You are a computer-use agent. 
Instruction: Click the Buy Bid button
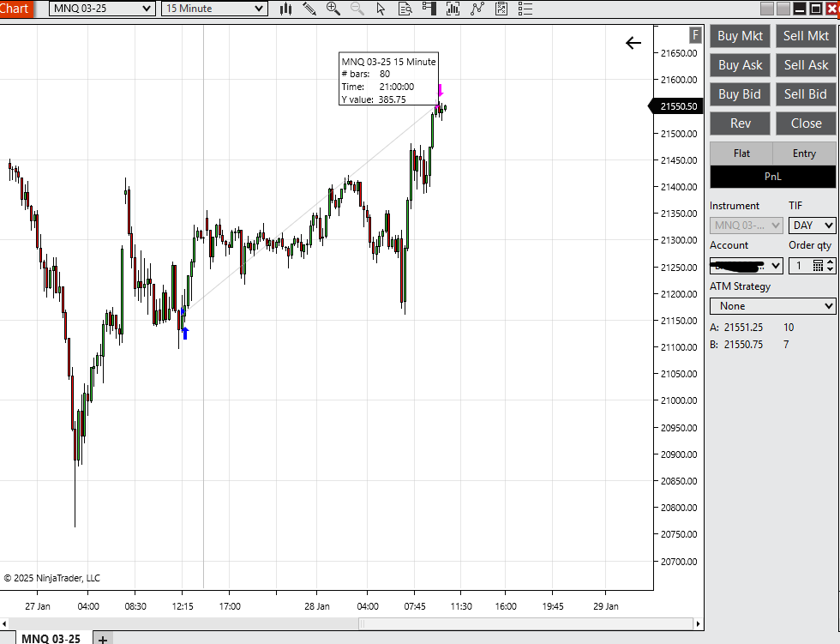(x=740, y=94)
